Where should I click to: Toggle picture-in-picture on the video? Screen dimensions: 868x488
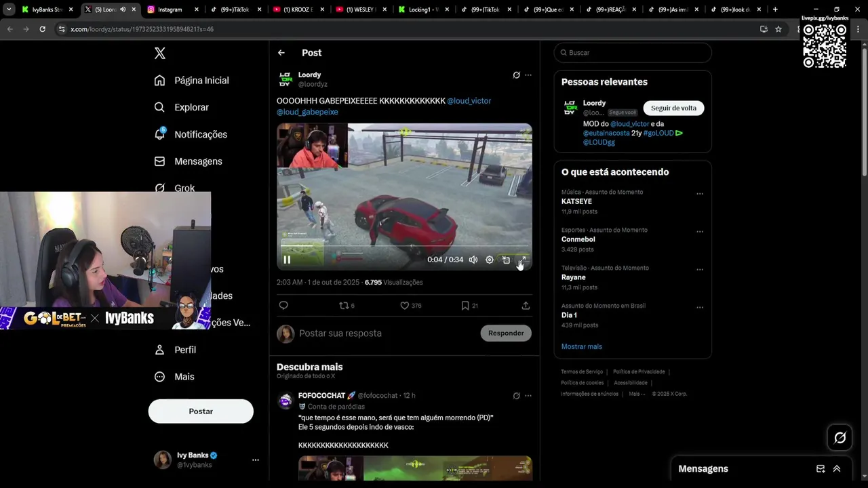coord(506,260)
